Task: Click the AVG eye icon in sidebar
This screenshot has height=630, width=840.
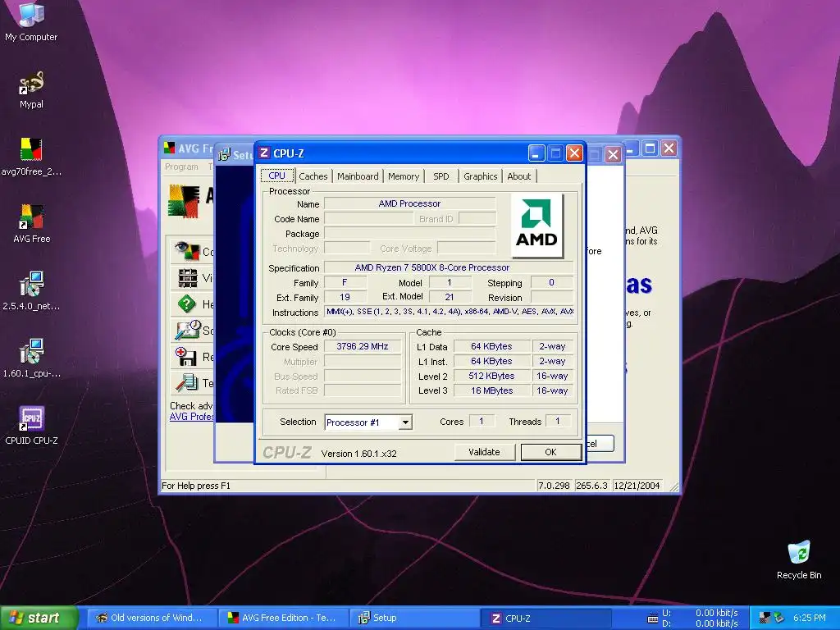Action: click(x=187, y=251)
